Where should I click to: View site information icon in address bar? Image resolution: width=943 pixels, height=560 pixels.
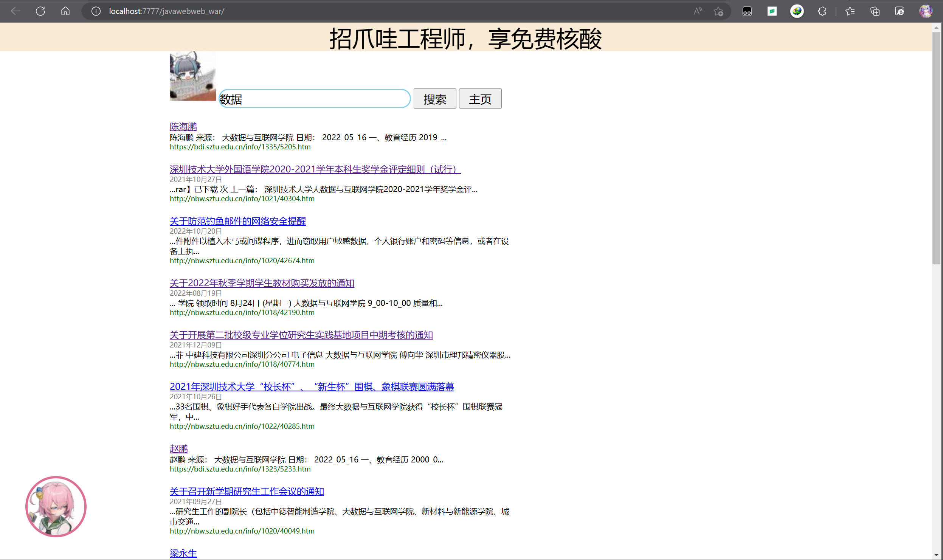pyautogui.click(x=96, y=11)
